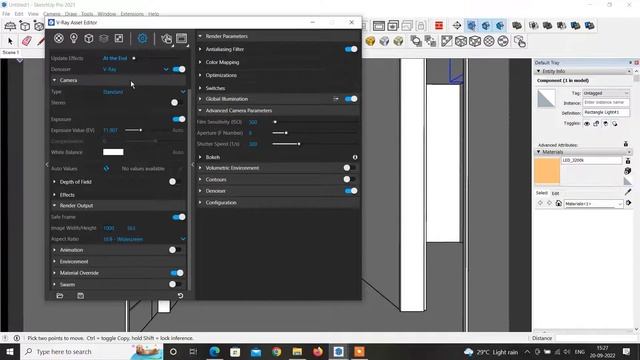Screen dimensions: 640x360
Task: Open Materials tab in V-Ray Asset Editor
Action: click(59, 38)
